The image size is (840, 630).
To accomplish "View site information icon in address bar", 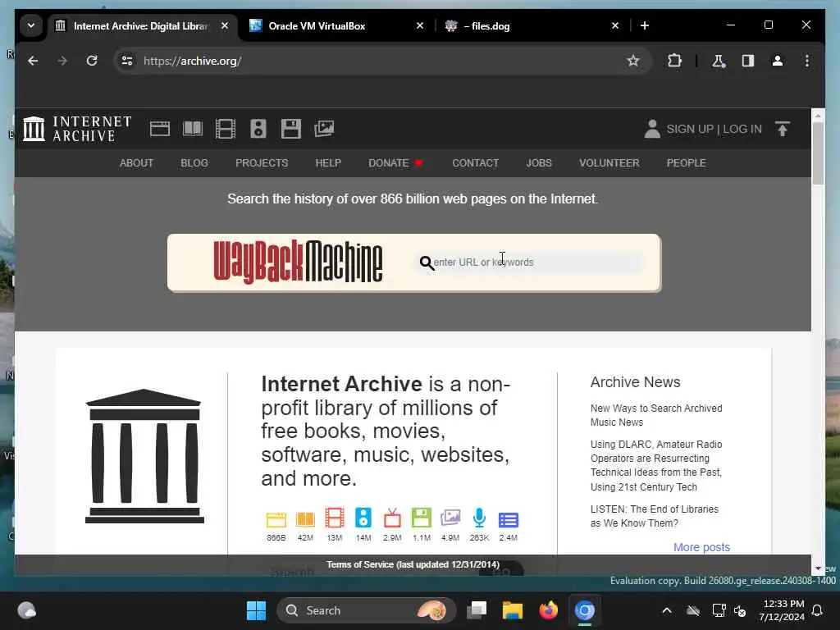I will point(127,61).
